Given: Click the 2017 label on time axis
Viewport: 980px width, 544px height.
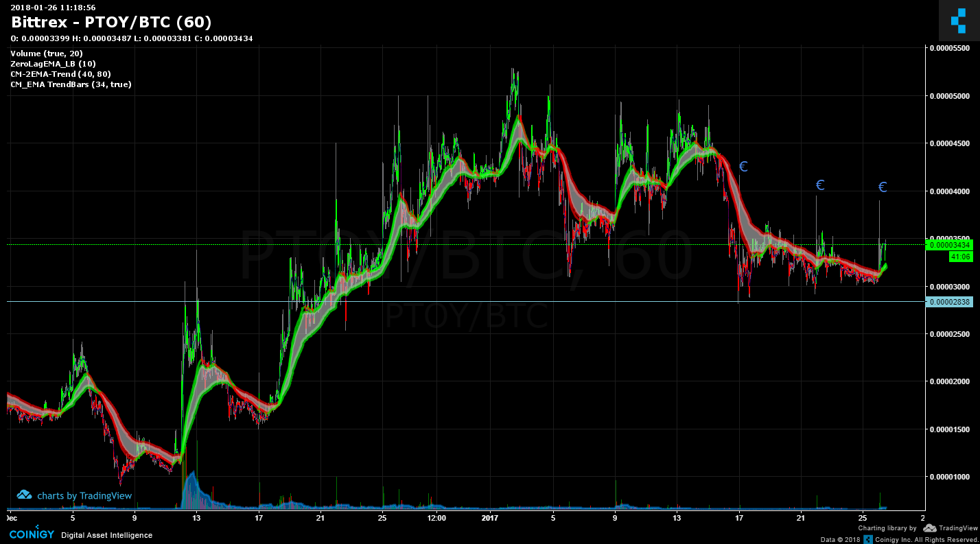Looking at the screenshot, I should (489, 519).
